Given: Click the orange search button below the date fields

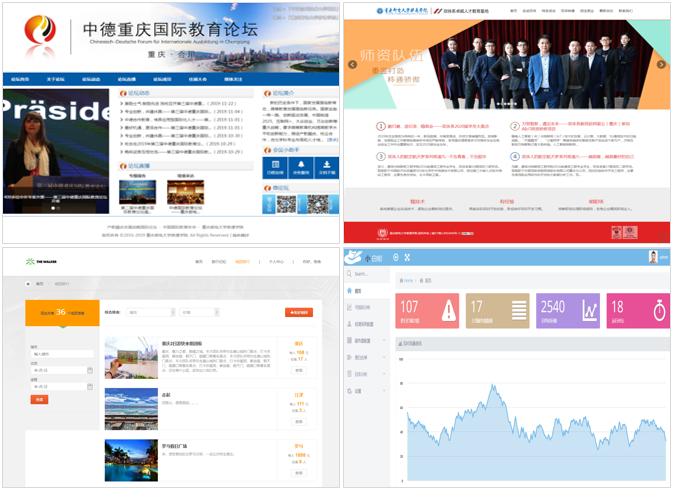Looking at the screenshot, I should pyautogui.click(x=40, y=399).
